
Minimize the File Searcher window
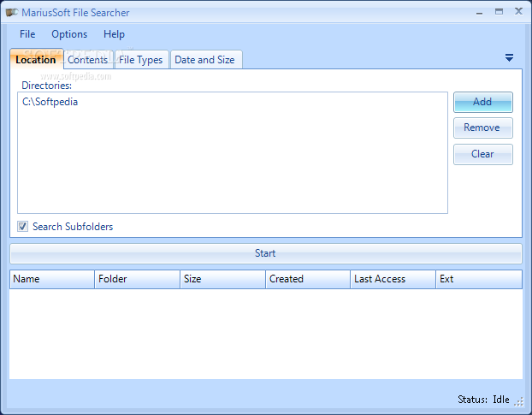click(479, 13)
